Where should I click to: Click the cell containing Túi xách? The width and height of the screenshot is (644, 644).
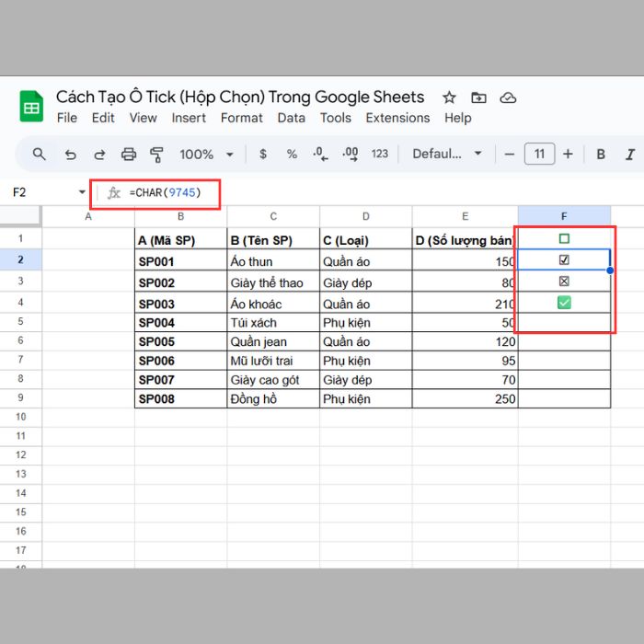(x=273, y=322)
